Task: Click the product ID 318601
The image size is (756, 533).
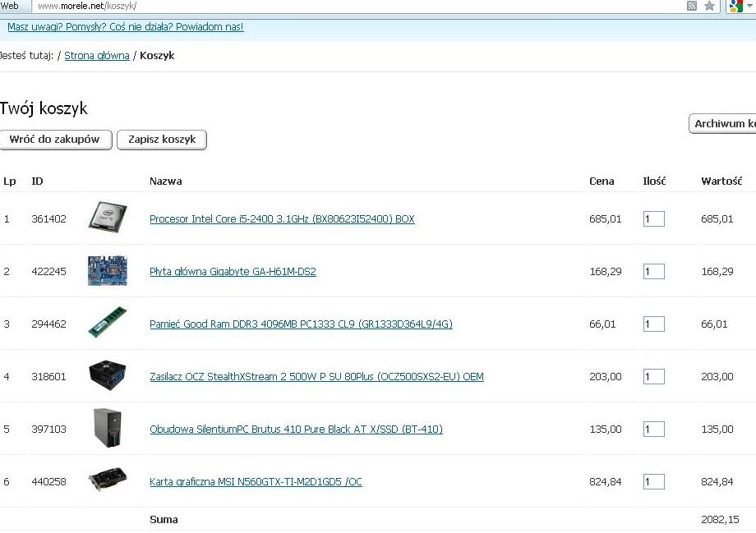Action: [48, 376]
